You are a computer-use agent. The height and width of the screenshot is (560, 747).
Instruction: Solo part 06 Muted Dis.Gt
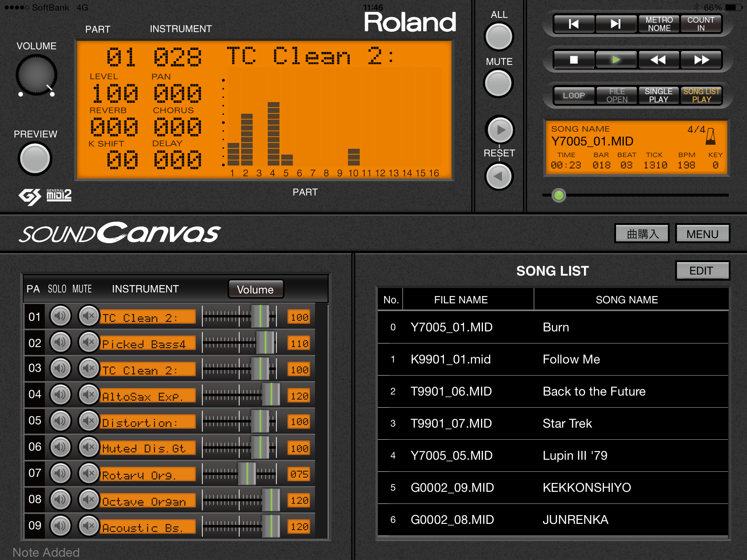[61, 447]
